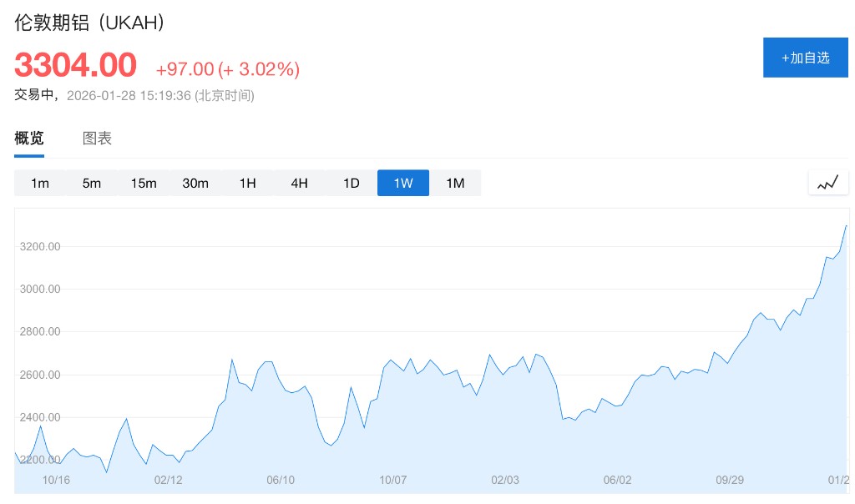Click the +加自选 add-to-watchlist button
Viewport: 855px width, 504px height.
805,58
